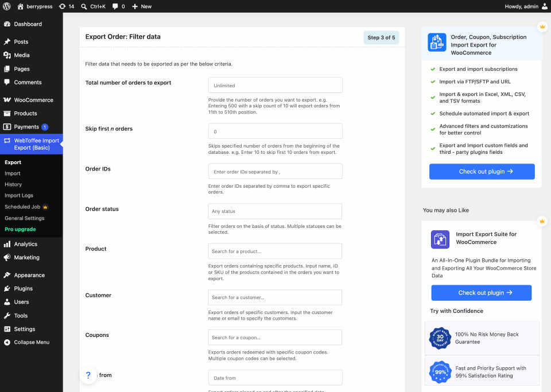Focus the Order IDs input field
Viewport: 551px width, 392px height.
point(275,172)
